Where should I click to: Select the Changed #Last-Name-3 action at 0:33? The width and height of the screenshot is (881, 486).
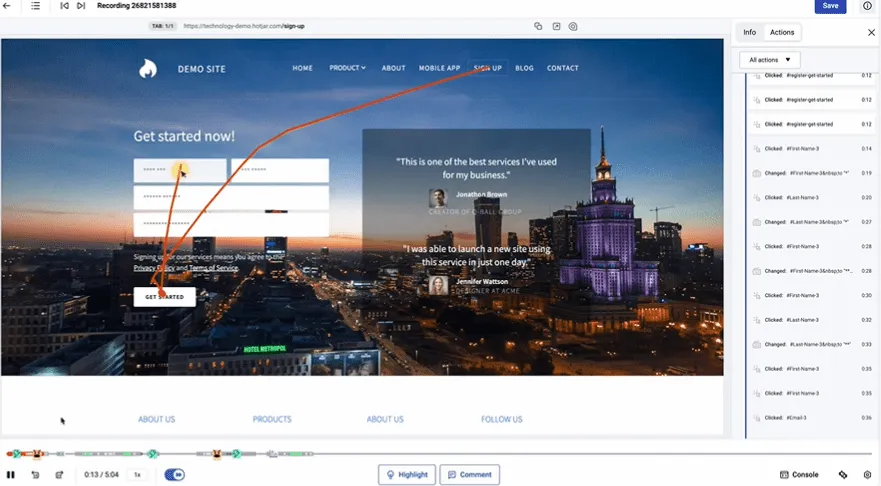pos(812,344)
